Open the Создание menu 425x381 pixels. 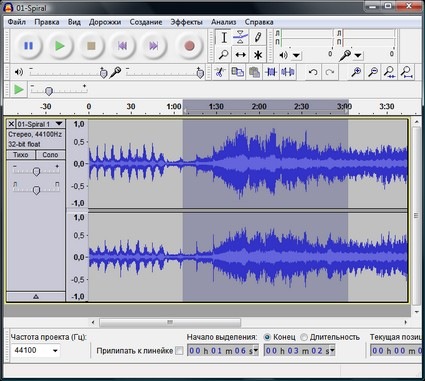point(146,22)
